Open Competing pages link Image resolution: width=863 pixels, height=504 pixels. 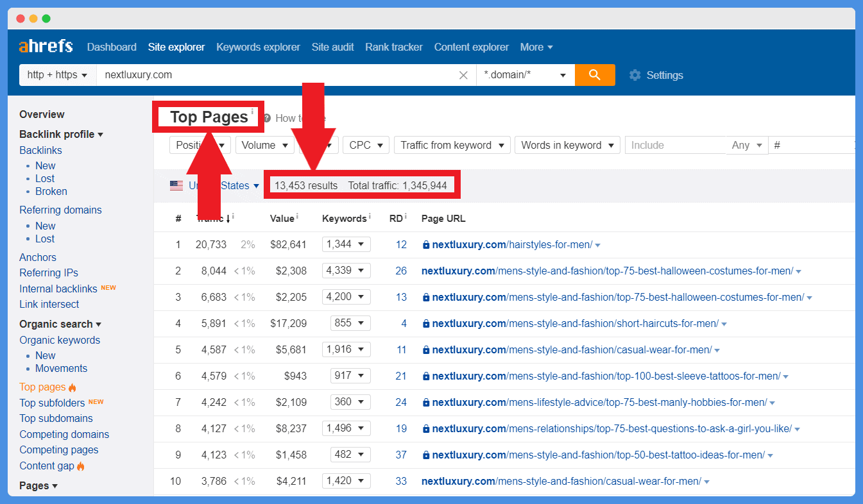[x=59, y=449]
